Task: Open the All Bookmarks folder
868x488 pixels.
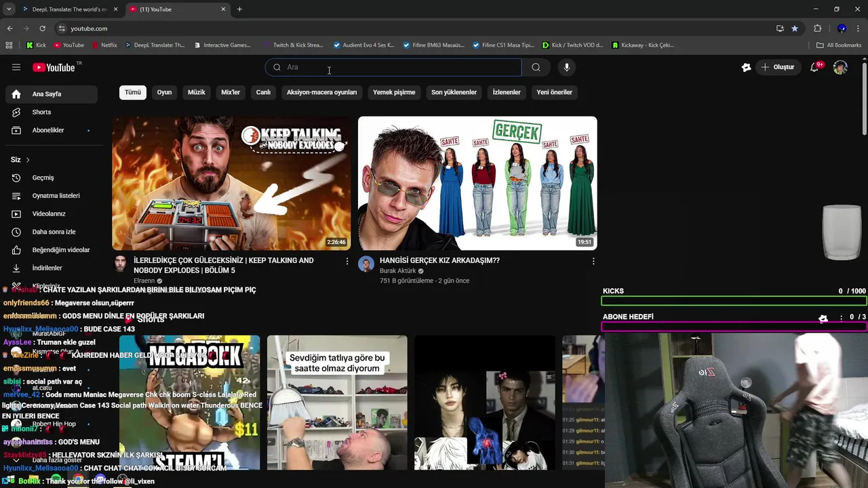Action: tap(839, 45)
